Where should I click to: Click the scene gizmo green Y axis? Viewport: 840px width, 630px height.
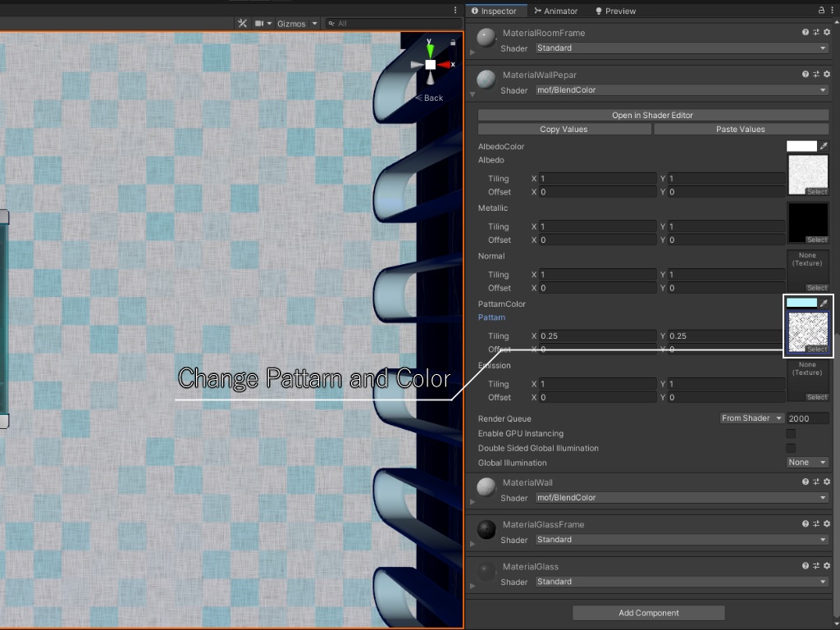coord(430,50)
